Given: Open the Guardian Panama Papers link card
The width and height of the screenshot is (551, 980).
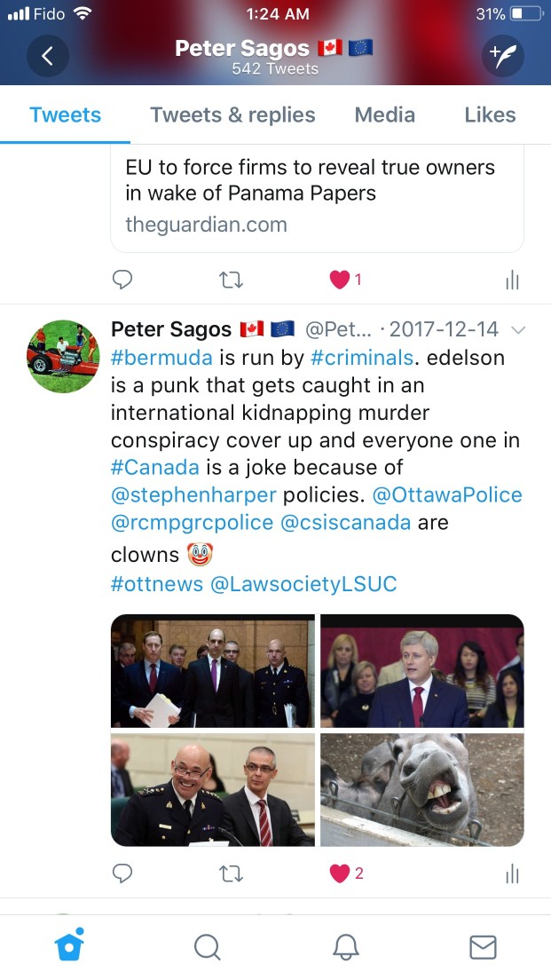Looking at the screenshot, I should pyautogui.click(x=318, y=198).
